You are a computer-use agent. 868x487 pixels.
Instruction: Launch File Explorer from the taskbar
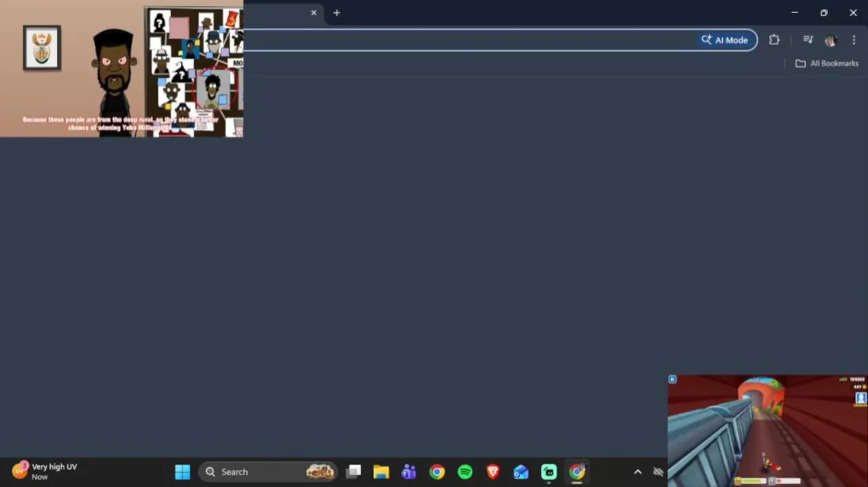click(x=381, y=472)
